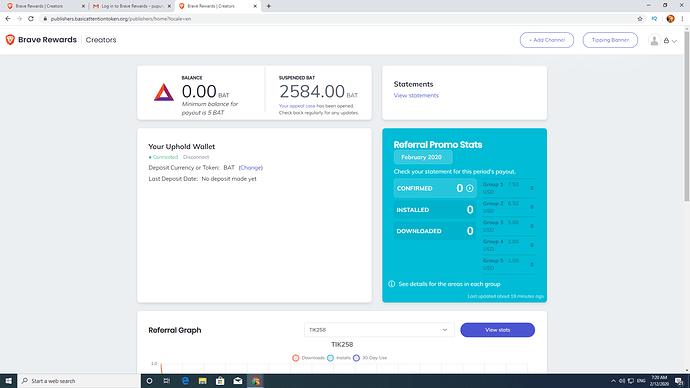Click the network tray icon
This screenshot has width=690, height=388.
click(631, 381)
